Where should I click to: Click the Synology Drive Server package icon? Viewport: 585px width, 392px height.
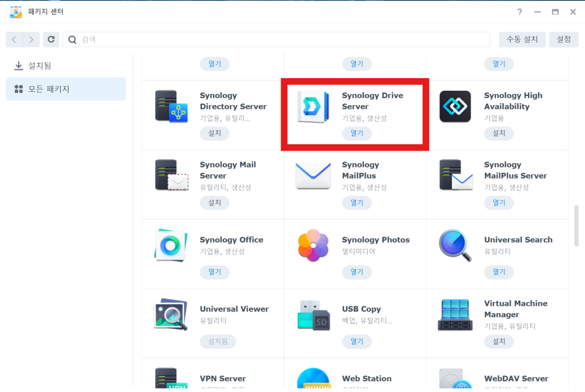[313, 107]
